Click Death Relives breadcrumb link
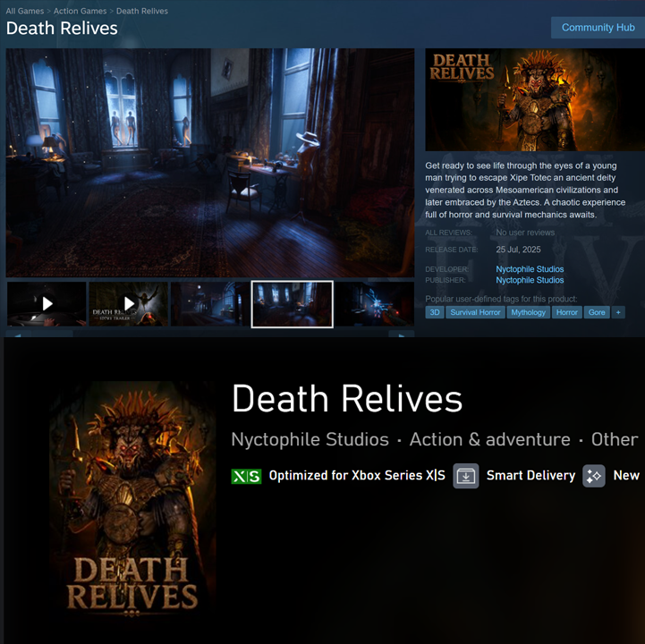 tap(142, 11)
